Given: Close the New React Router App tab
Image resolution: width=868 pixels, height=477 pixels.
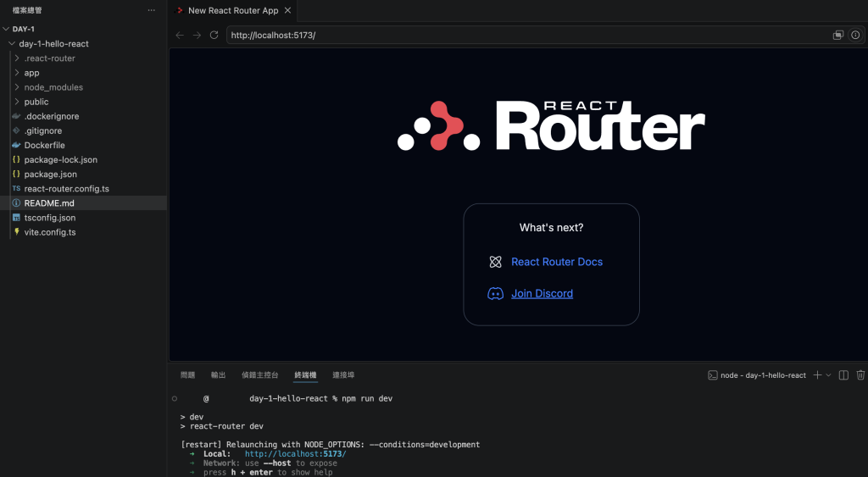Looking at the screenshot, I should coord(287,10).
